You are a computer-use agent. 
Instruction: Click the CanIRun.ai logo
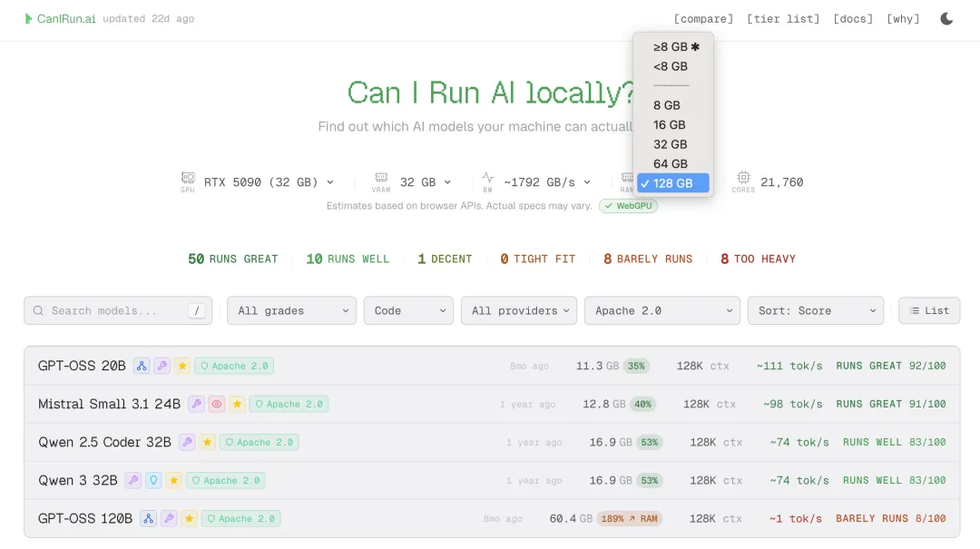point(60,19)
